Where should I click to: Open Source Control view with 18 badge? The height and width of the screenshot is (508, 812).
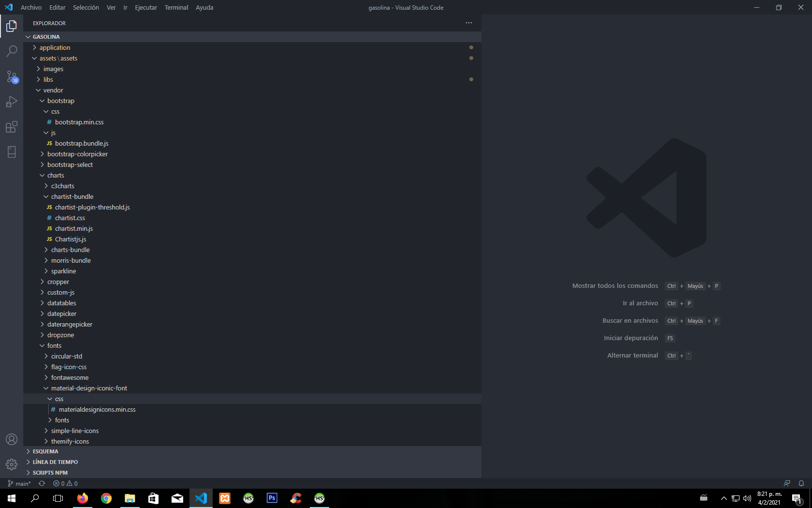pyautogui.click(x=12, y=76)
